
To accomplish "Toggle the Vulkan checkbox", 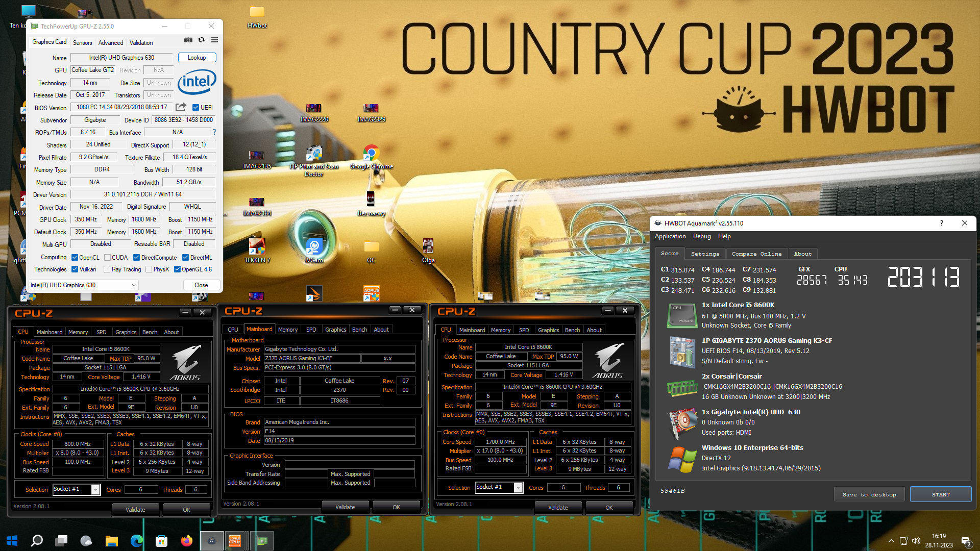I will pyautogui.click(x=75, y=269).
